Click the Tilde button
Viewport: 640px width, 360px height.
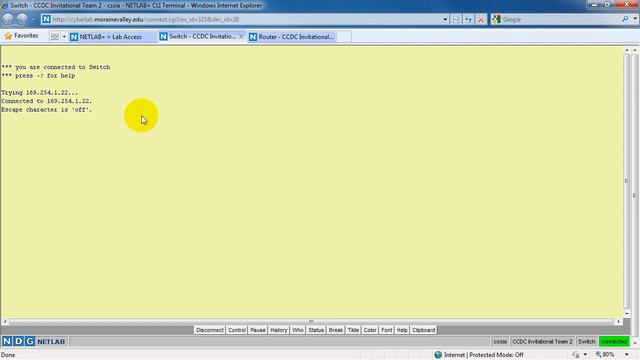[353, 330]
